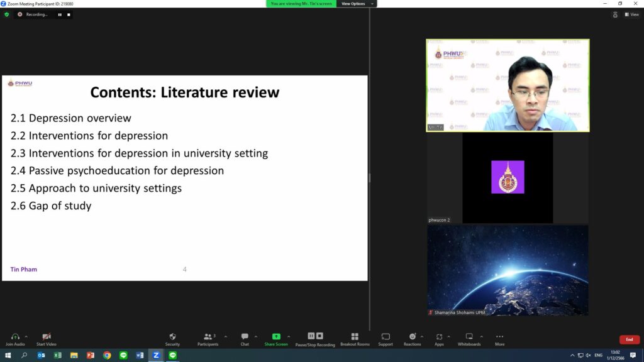The height and width of the screenshot is (362, 644).
Task: Expand arrow next to Chat
Action: click(256, 337)
